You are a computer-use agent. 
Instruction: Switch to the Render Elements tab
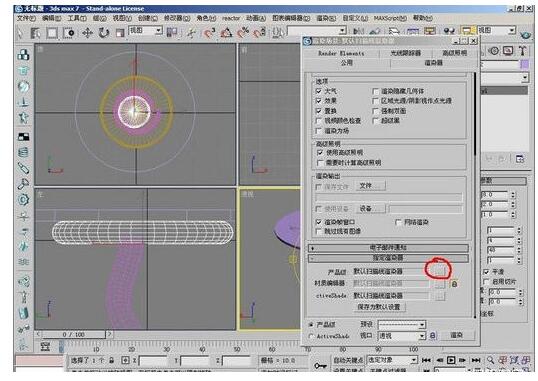click(341, 53)
